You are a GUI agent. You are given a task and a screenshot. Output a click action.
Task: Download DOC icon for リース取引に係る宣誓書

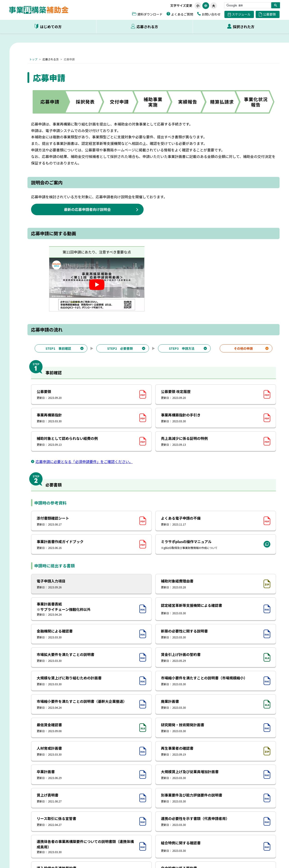pos(143,822)
